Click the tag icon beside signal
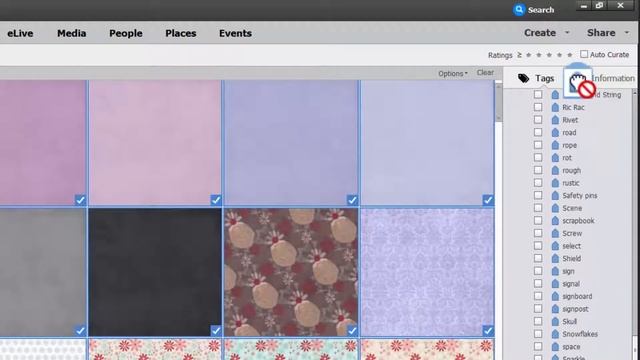Screen dimensions: 640x360 tap(555, 284)
